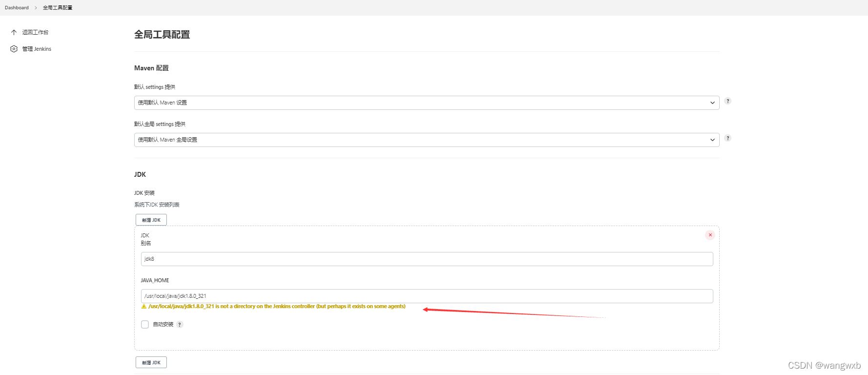Open 管理 Jenkins sidebar link
This screenshot has width=868, height=375.
pyautogui.click(x=37, y=49)
